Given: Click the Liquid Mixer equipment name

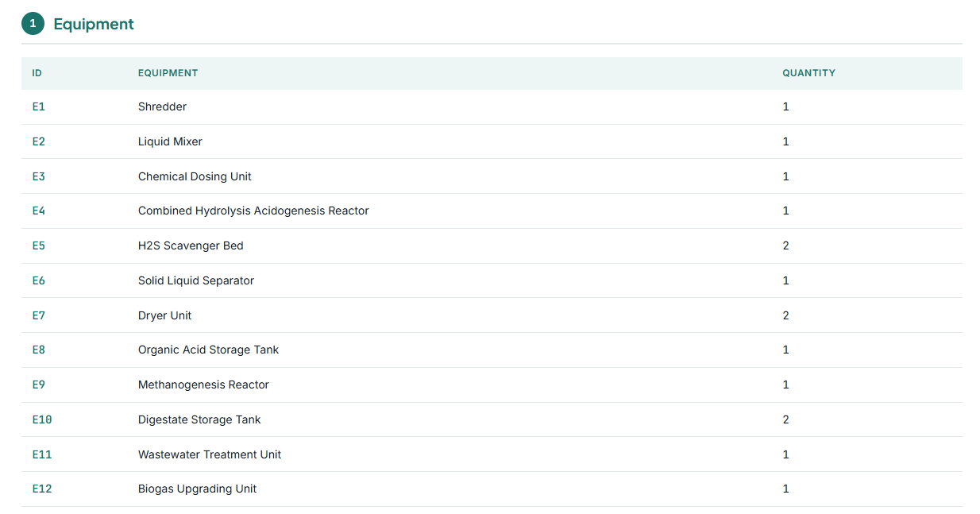Looking at the screenshot, I should tap(170, 141).
